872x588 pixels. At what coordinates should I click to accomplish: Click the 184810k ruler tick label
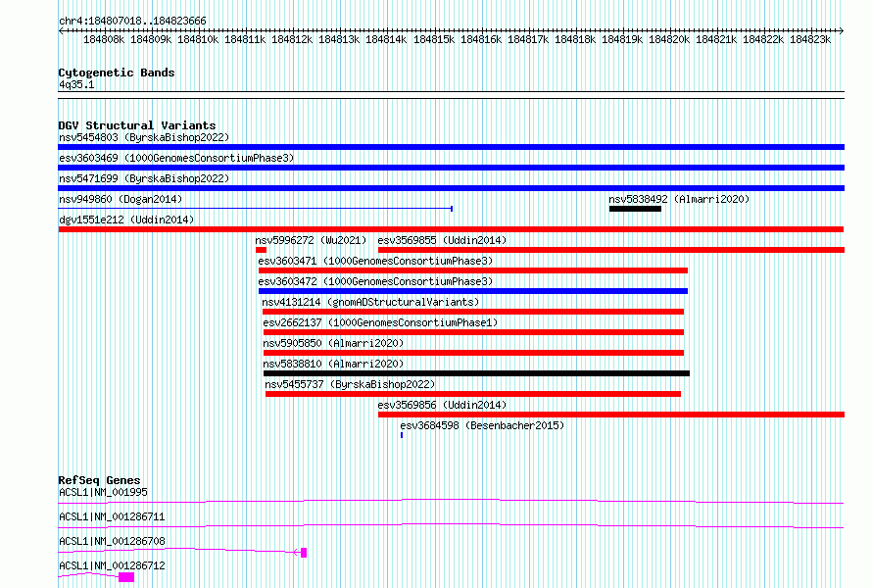(x=198, y=39)
